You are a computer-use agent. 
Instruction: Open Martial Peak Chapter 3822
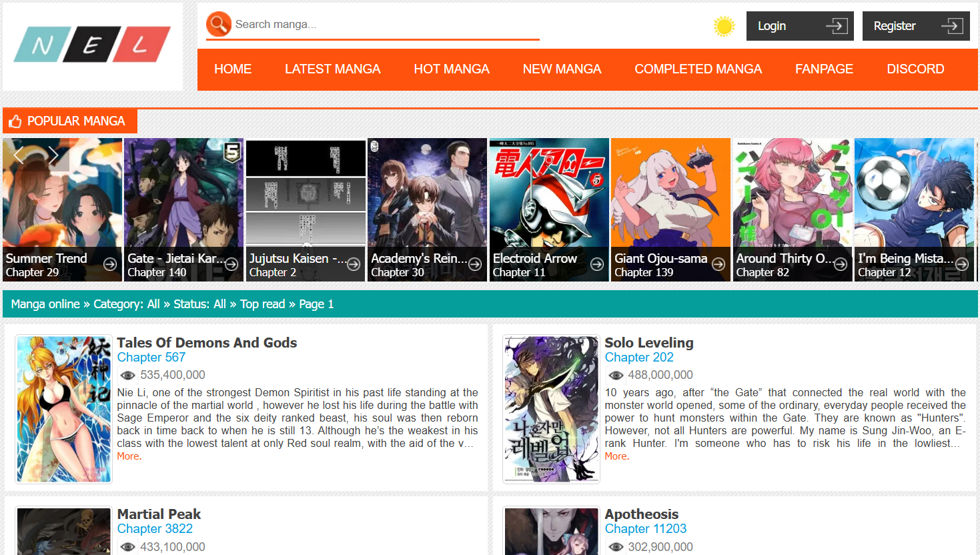(155, 529)
